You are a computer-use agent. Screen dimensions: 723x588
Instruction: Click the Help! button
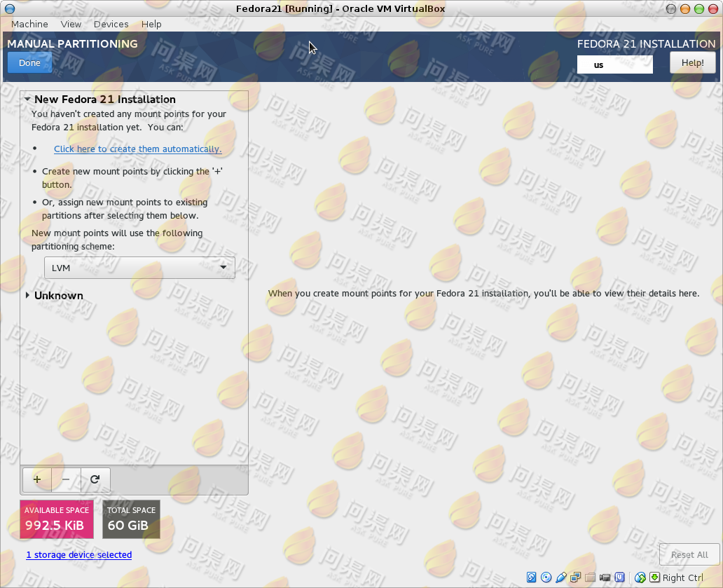tap(693, 62)
